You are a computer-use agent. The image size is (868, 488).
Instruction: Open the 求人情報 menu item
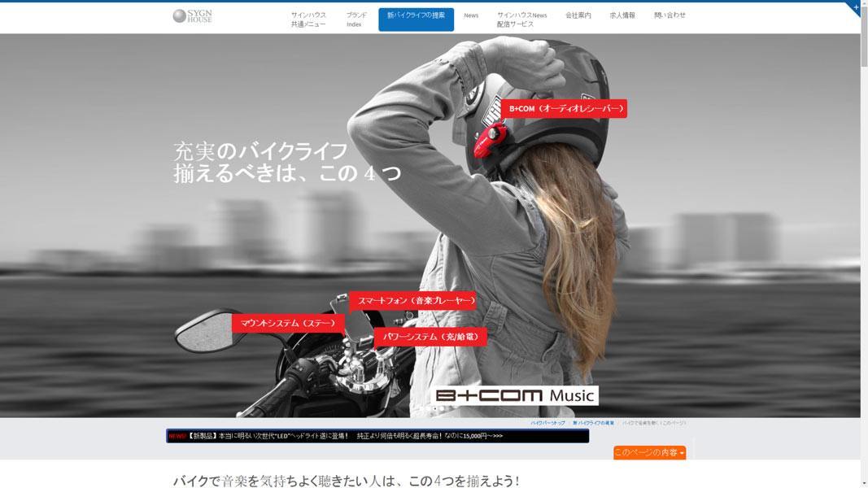[x=622, y=15]
